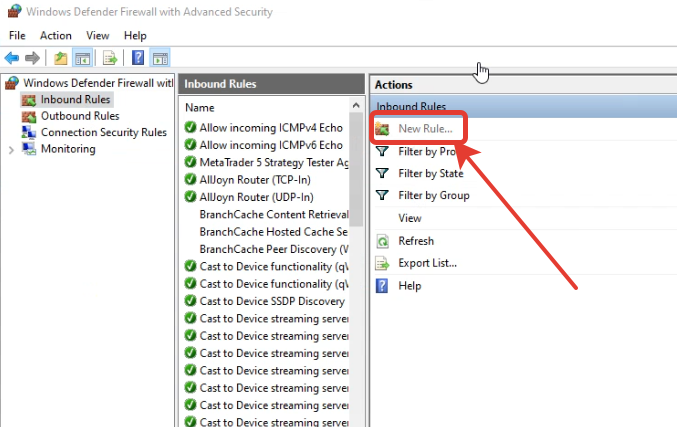Screen dimensions: 677x427
Task: Select Cast to Device SSDP Discovery rule
Action: coord(272,301)
